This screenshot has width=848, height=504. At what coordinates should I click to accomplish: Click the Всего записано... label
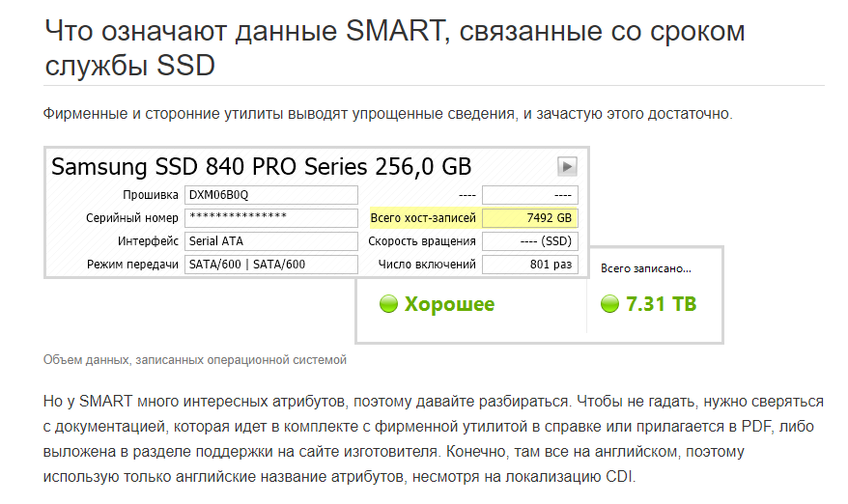[646, 268]
